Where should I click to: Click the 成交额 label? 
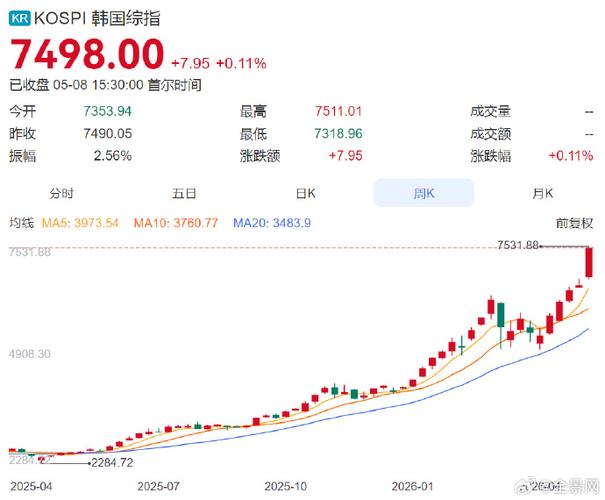point(490,133)
